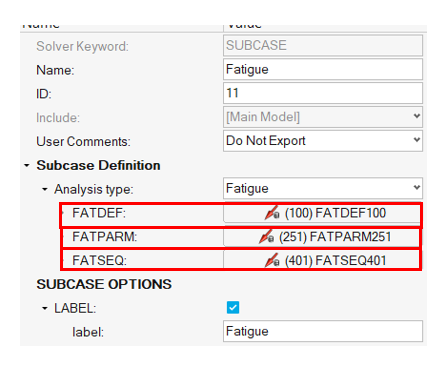Open the User Comments dropdown
This screenshot has width=444, height=373.
click(323, 141)
